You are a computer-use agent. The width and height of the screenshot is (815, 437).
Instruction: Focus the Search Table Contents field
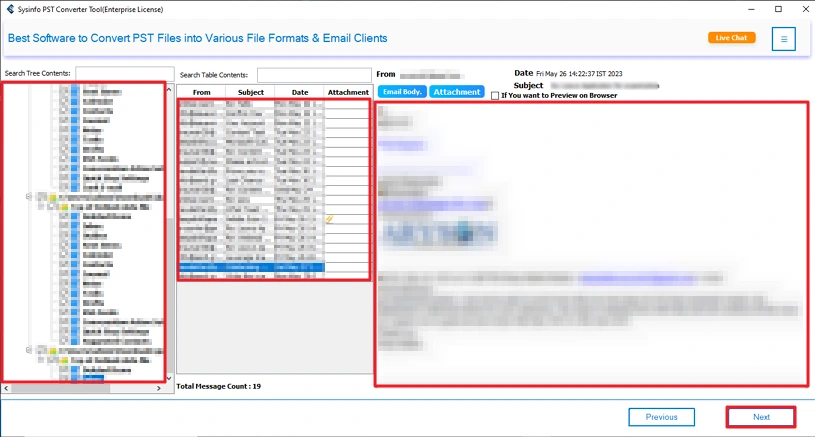(x=314, y=75)
